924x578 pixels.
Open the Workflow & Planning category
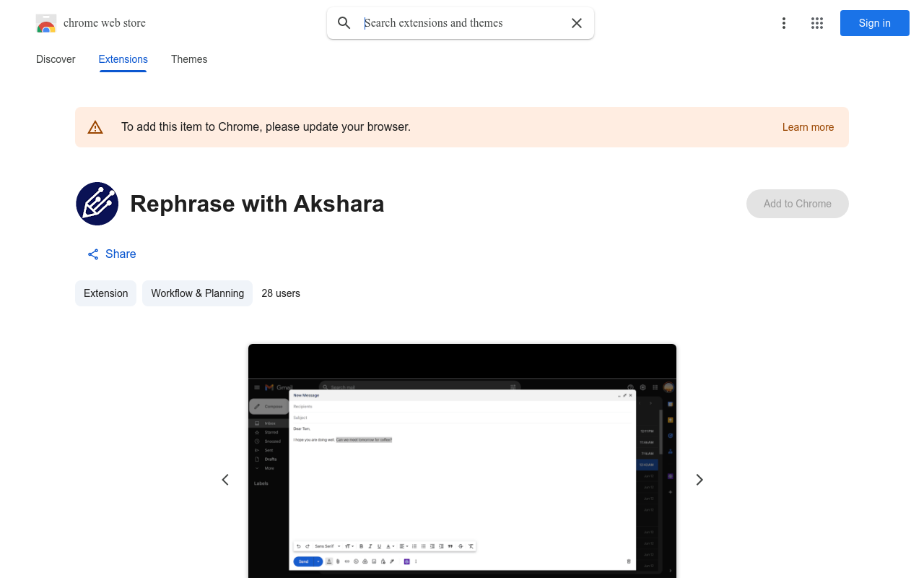click(197, 293)
